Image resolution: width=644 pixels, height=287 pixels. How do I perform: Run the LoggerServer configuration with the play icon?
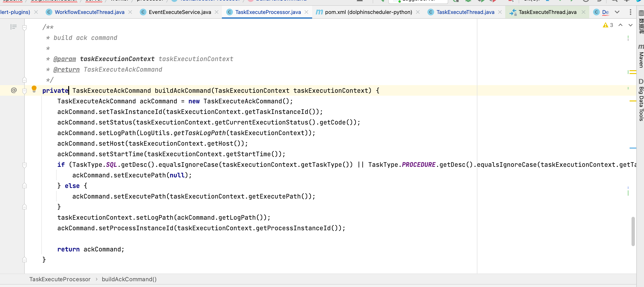point(457,1)
